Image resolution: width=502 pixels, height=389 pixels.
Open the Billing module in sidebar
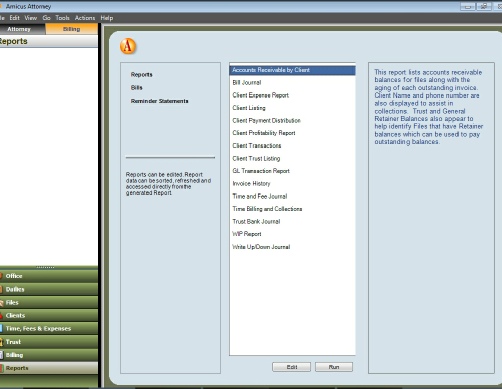(x=49, y=355)
